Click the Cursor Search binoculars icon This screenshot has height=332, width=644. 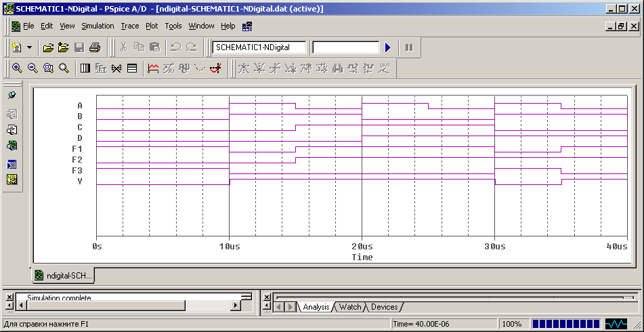(x=338, y=68)
